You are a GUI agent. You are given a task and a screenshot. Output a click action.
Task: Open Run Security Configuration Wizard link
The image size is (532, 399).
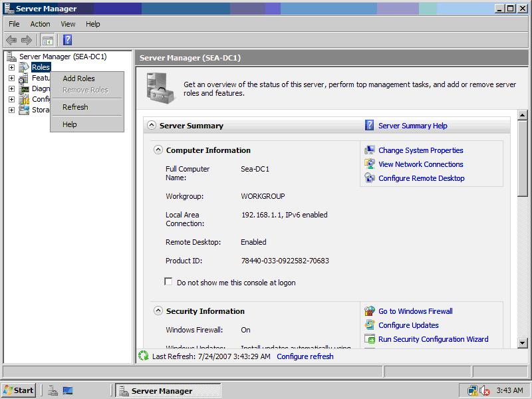pyautogui.click(x=433, y=339)
